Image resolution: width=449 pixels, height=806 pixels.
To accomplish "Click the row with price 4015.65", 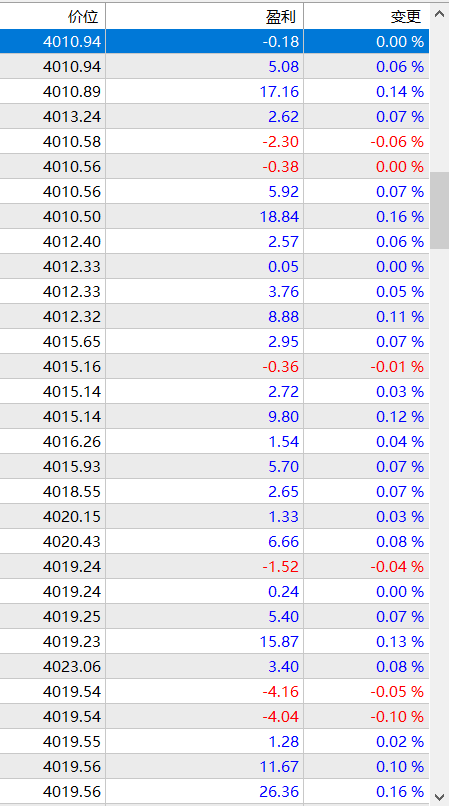I will pyautogui.click(x=214, y=342).
